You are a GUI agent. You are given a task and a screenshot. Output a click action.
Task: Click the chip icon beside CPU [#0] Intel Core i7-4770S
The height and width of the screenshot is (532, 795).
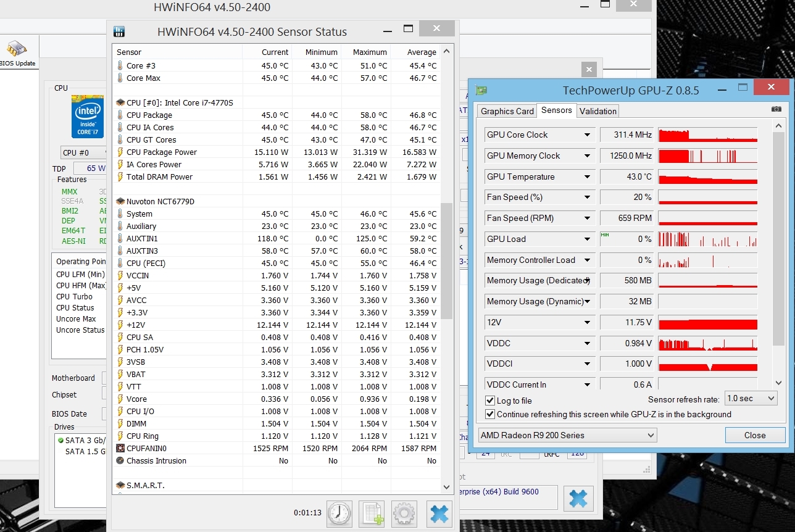(120, 102)
